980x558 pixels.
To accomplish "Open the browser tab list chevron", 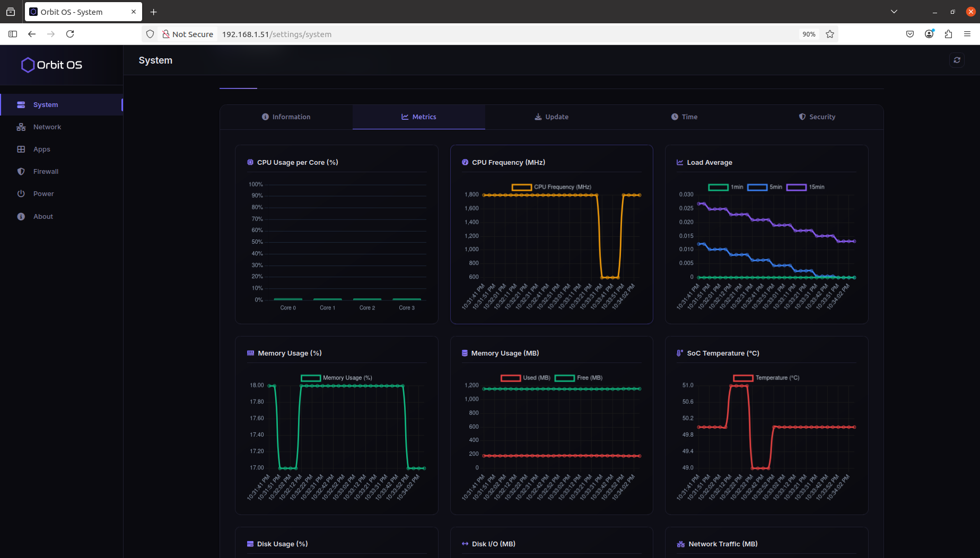I will pyautogui.click(x=894, y=11).
